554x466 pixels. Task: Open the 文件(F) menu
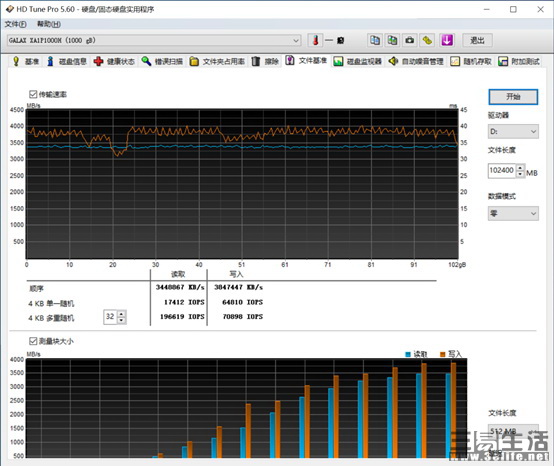point(15,24)
